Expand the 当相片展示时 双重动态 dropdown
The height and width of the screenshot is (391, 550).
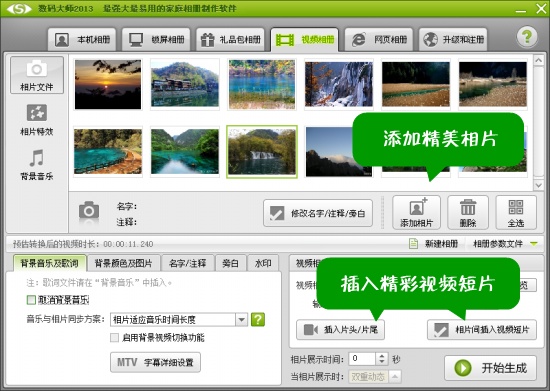coord(395,377)
